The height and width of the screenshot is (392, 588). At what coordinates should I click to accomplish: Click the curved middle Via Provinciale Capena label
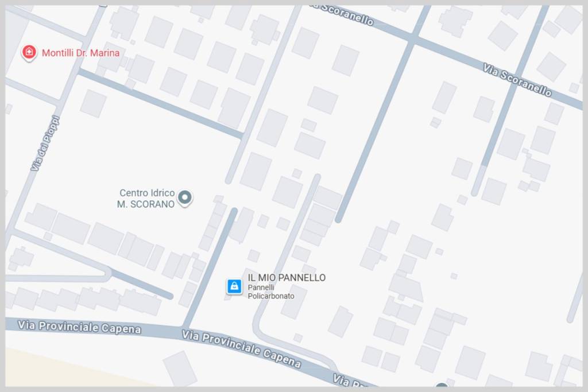241,348
